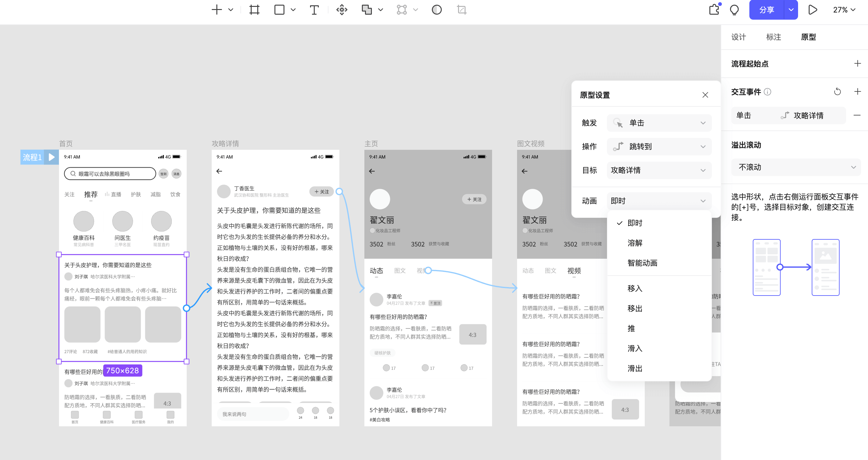
Task: Reset 交互事件 using the refresh icon
Action: tap(837, 91)
